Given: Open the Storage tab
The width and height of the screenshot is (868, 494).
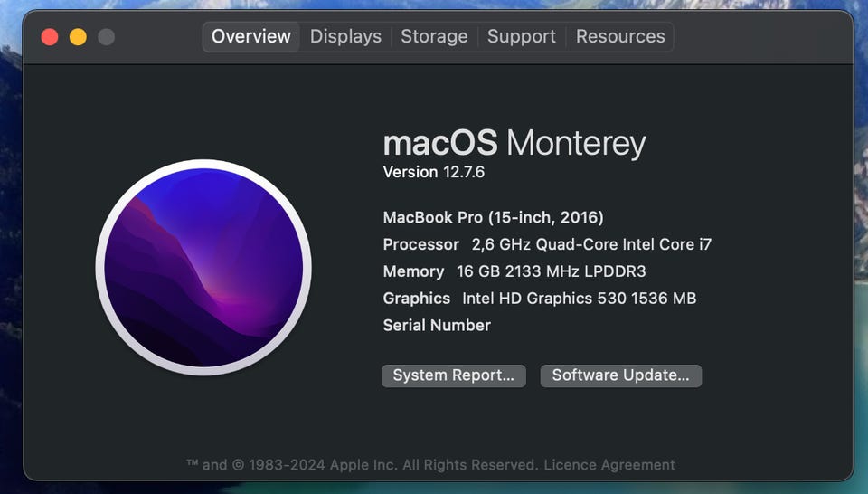Looking at the screenshot, I should pyautogui.click(x=434, y=37).
